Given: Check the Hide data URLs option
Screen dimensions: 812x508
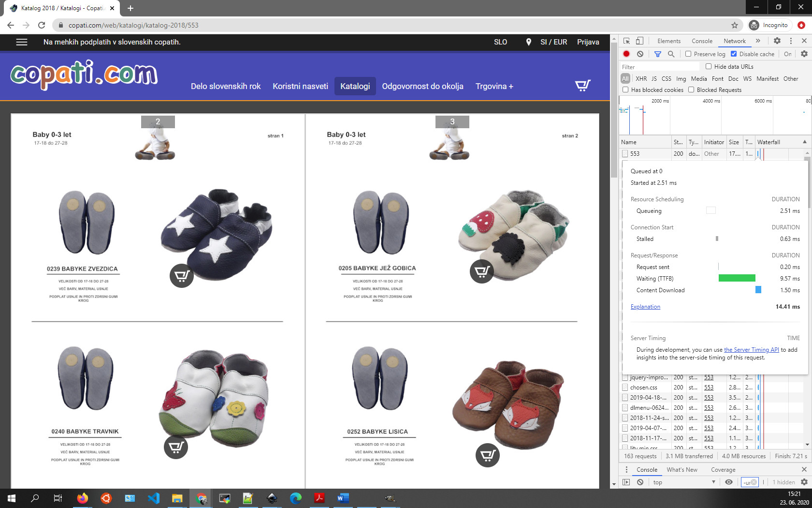Looking at the screenshot, I should coord(709,67).
